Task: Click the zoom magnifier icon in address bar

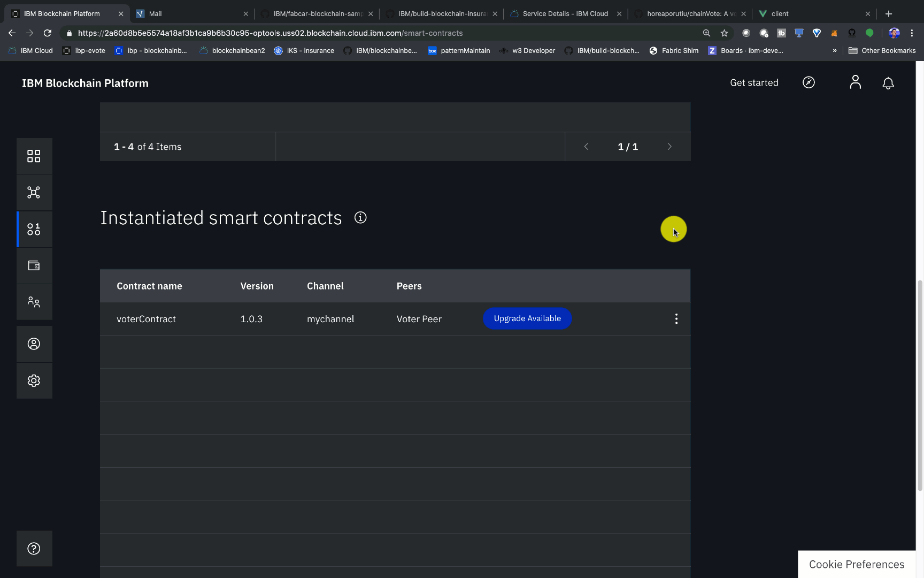Action: click(706, 33)
